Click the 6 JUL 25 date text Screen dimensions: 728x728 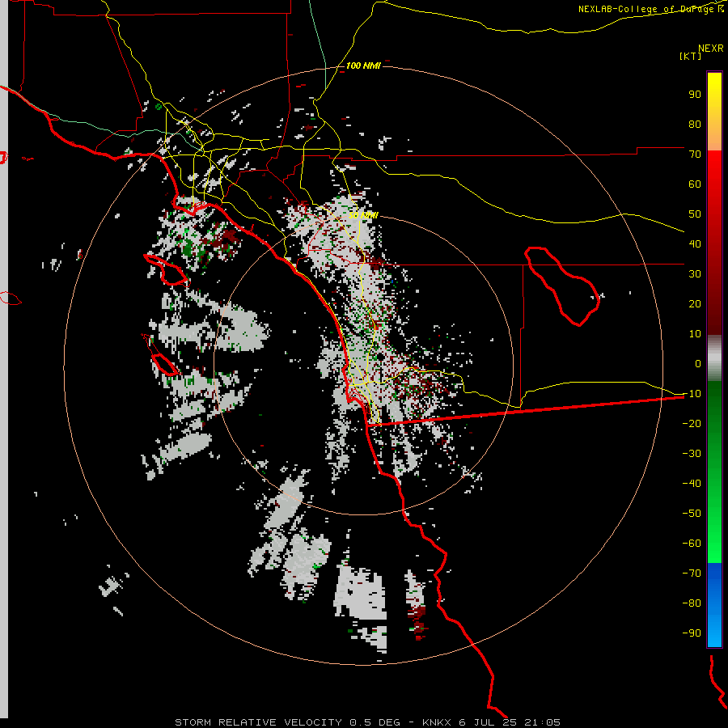click(488, 722)
